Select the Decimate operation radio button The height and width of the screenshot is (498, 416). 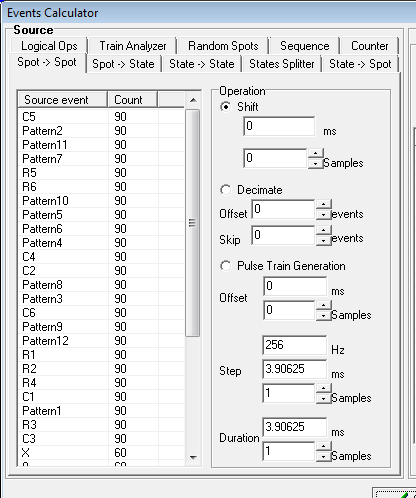coord(226,190)
